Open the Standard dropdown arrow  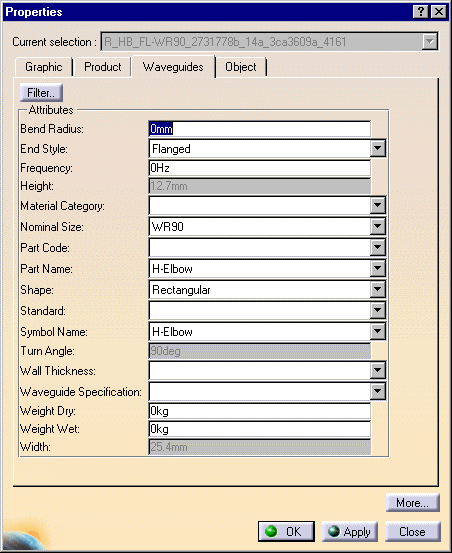378,311
